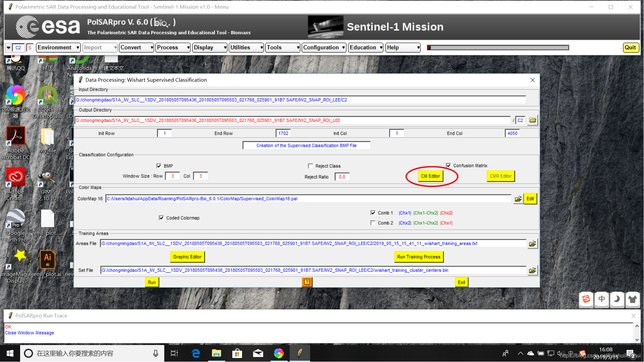This screenshot has width=644, height=362.
Task: Open the 360 browser desktop icon
Action: [15, 101]
